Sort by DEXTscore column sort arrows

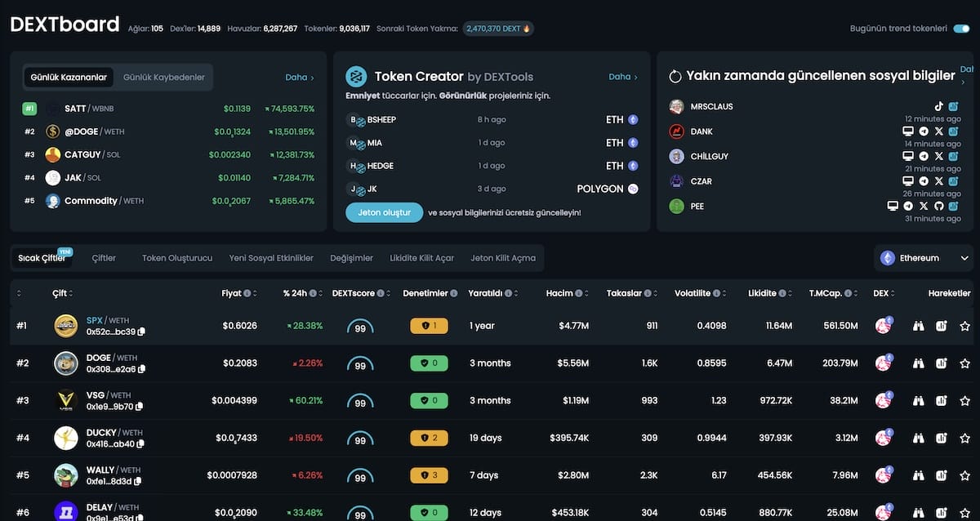[388, 293]
